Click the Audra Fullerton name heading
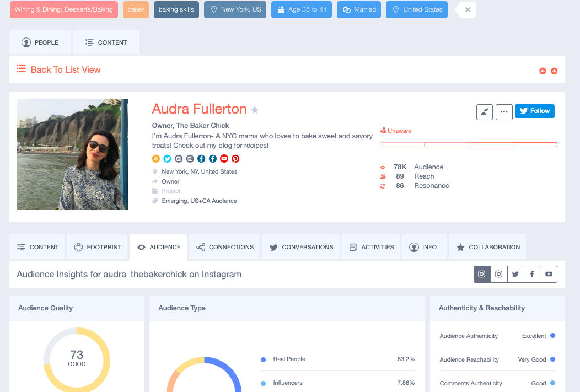Viewport: 580px width, 392px height. coord(200,109)
